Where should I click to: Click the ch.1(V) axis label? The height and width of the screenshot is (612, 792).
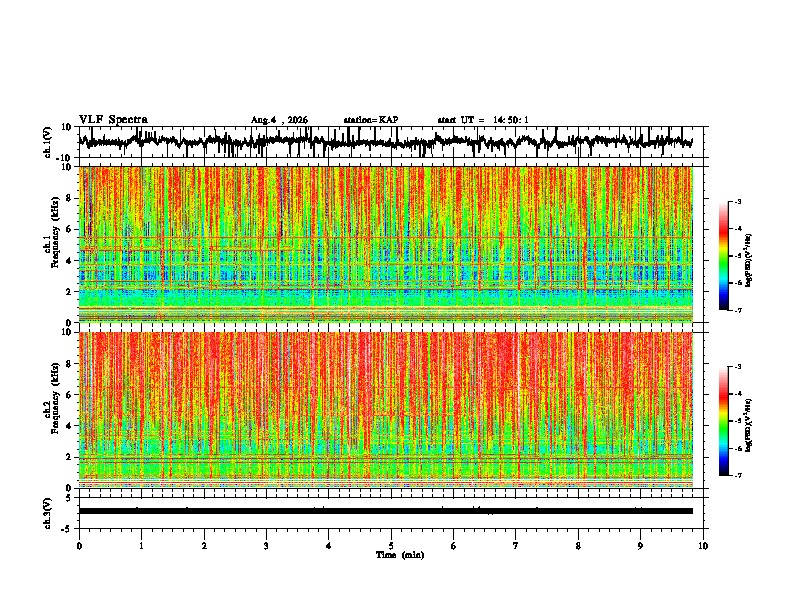48,142
